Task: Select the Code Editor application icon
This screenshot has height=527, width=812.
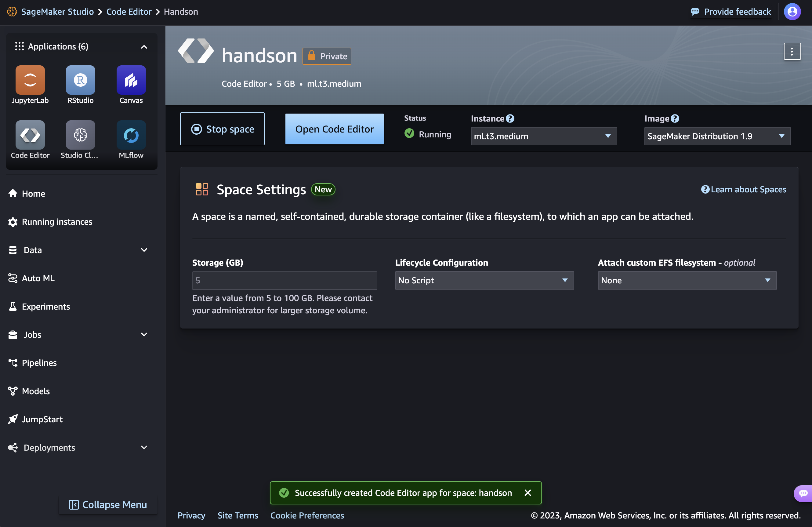Action: tap(30, 135)
